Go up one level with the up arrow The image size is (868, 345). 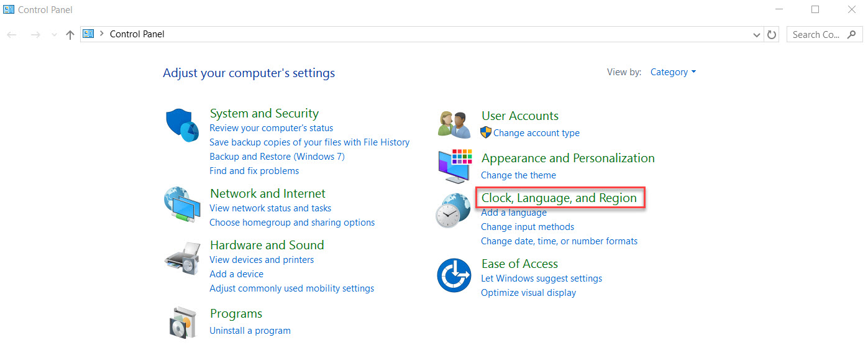(70, 35)
